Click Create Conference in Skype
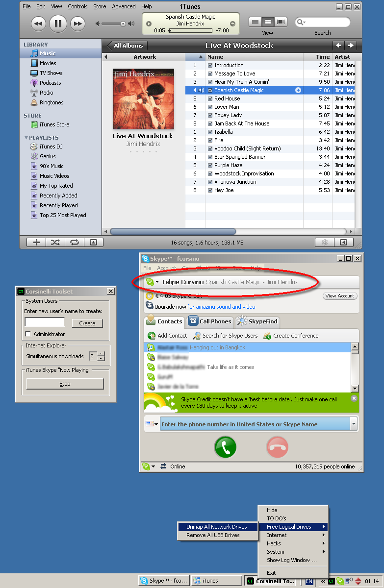384x588 pixels. pos(291,336)
